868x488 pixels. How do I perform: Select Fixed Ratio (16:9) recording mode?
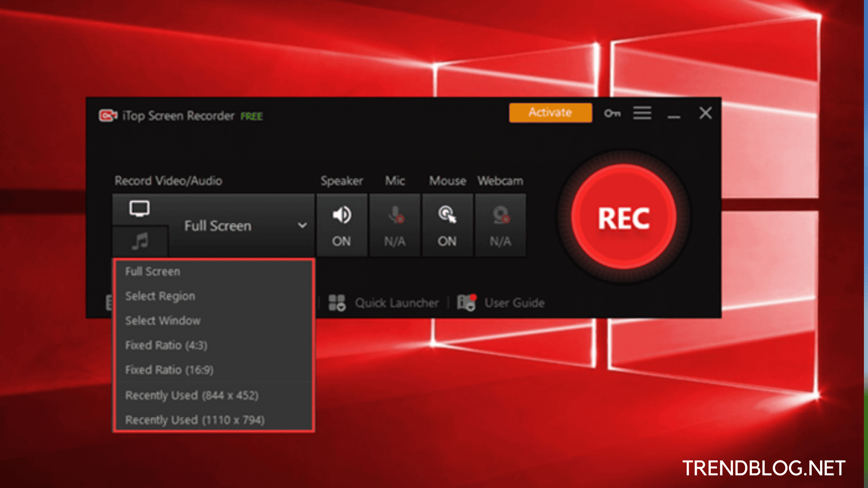(x=170, y=370)
